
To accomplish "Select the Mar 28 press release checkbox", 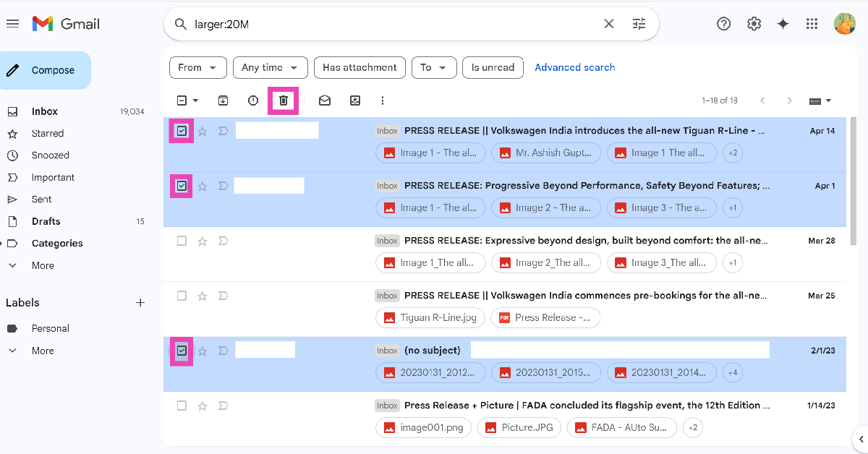I will click(x=182, y=241).
